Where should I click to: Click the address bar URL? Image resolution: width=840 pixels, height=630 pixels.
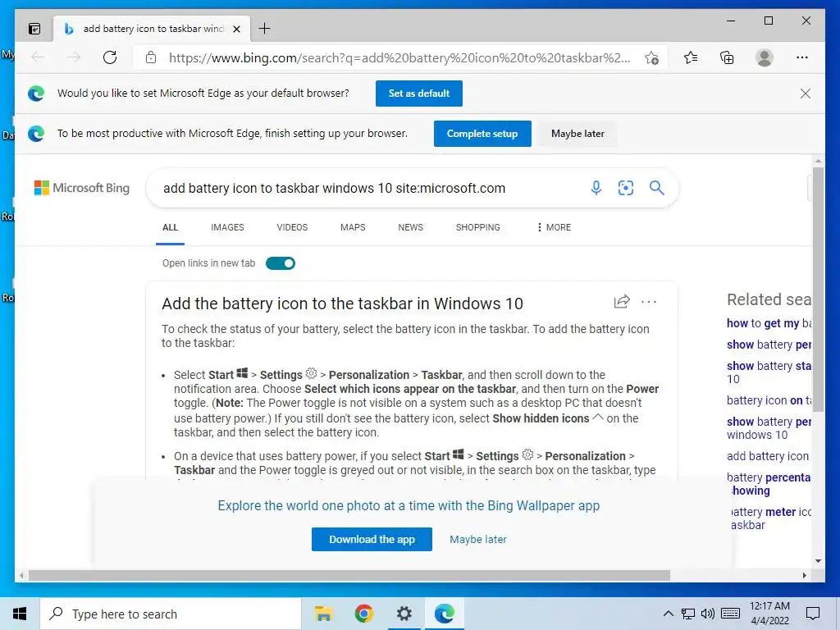(399, 57)
